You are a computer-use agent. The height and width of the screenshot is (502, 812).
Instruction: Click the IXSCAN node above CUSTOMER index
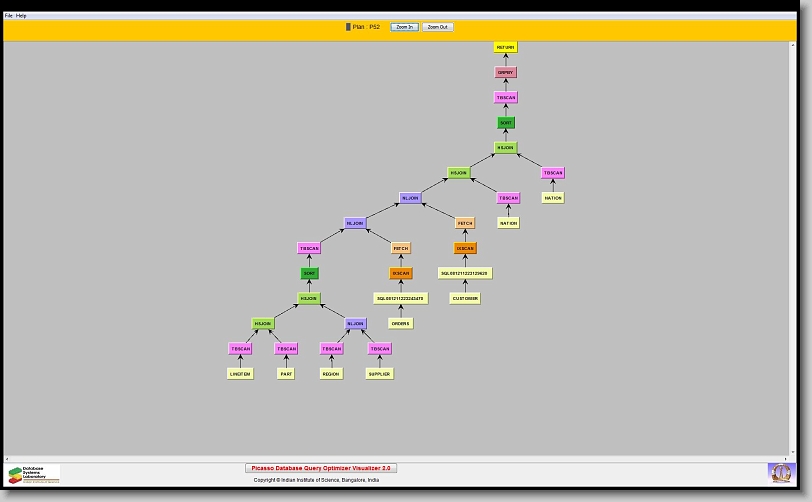[465, 248]
